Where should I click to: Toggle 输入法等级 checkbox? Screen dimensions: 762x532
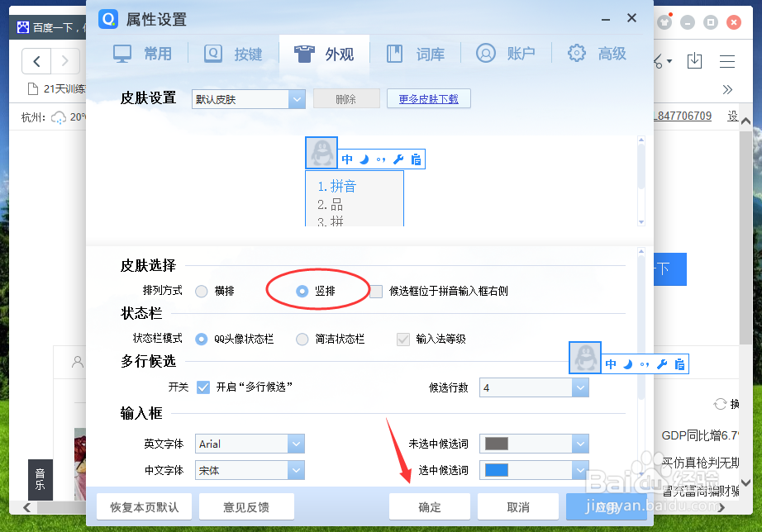click(x=402, y=339)
